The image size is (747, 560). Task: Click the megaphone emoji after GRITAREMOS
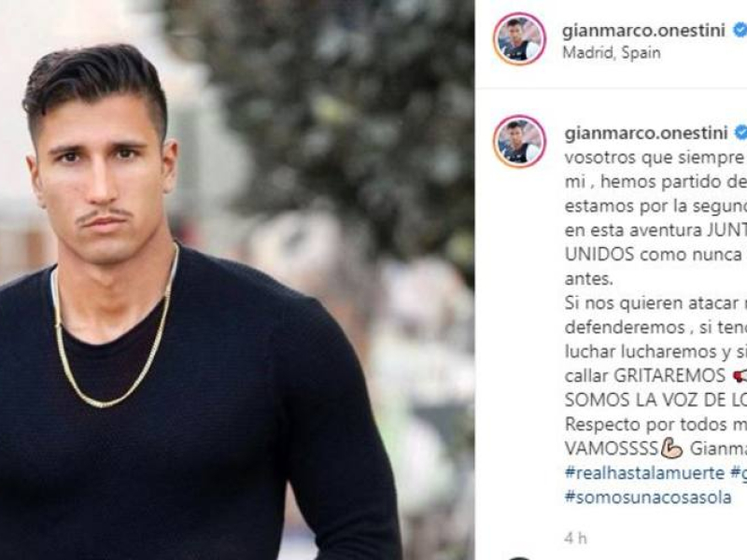pos(740,376)
